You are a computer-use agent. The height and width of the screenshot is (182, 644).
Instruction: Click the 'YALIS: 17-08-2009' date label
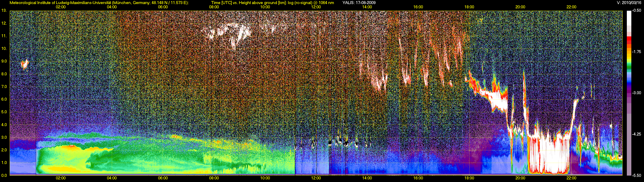(x=359, y=3)
